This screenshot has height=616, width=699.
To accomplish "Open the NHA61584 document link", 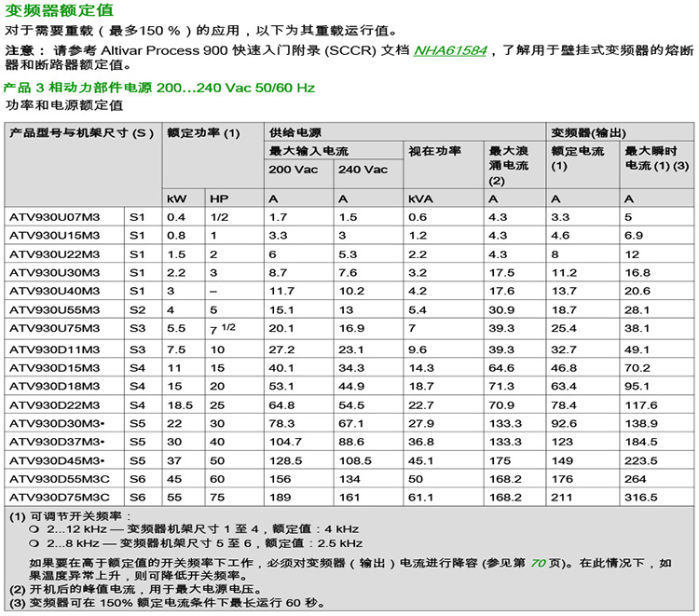I will [450, 51].
